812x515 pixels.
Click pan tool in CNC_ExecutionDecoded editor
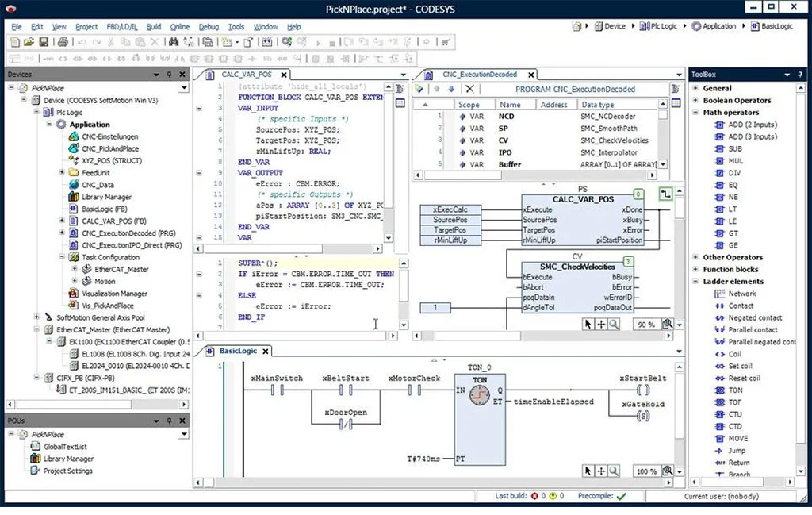[x=601, y=324]
